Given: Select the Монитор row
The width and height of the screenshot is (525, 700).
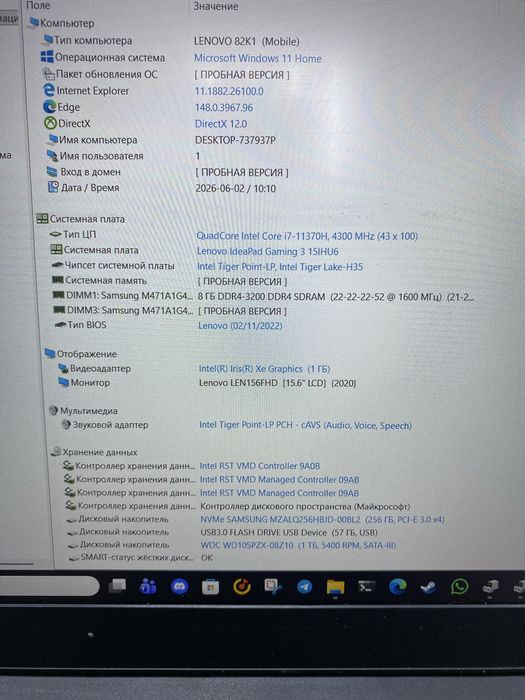Looking at the screenshot, I should 207,383.
